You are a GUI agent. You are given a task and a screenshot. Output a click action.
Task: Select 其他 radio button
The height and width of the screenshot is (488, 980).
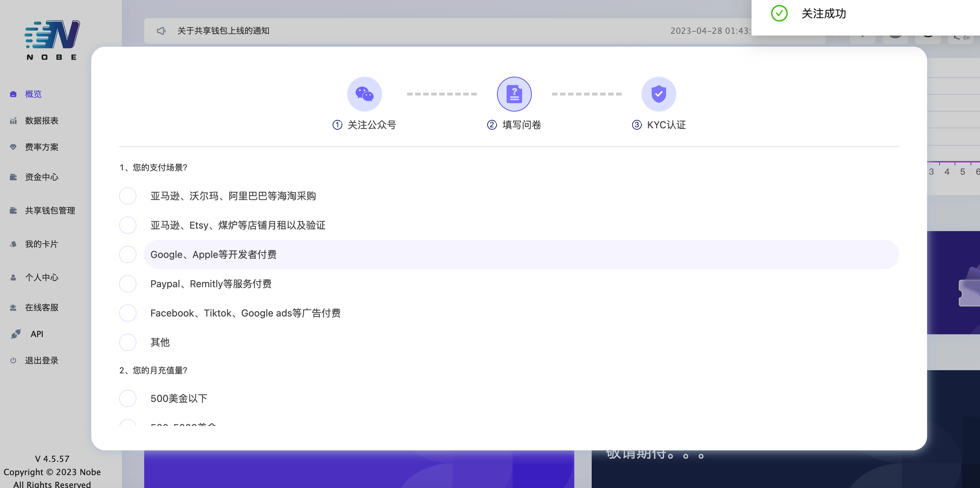point(128,343)
